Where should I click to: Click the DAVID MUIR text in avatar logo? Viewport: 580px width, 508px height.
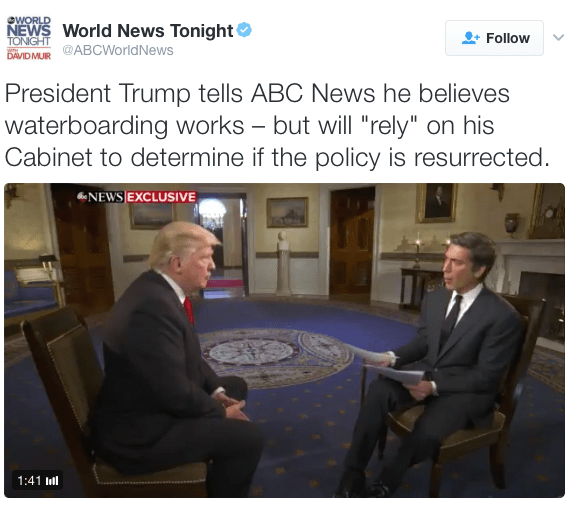(28, 56)
